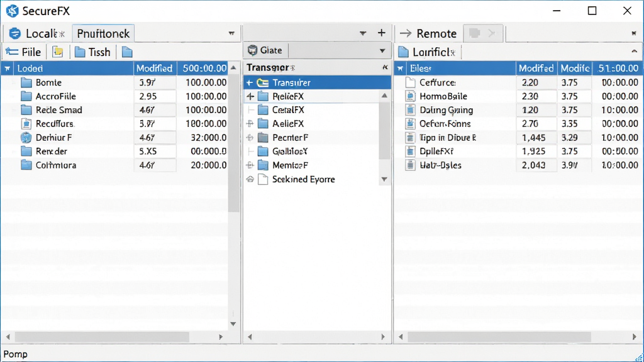Click the SecureFX application logo icon
Viewport: 644px width, 362px height.
[12, 11]
